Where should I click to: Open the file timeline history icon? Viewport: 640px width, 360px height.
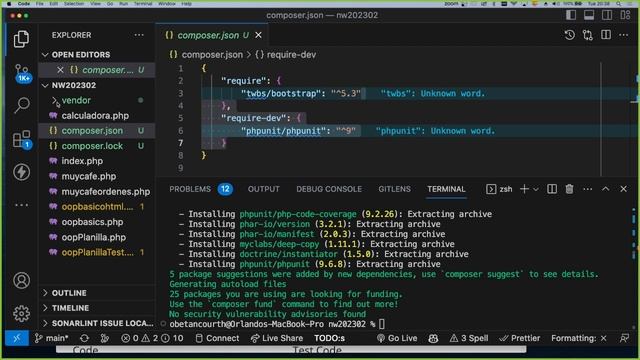(570, 35)
